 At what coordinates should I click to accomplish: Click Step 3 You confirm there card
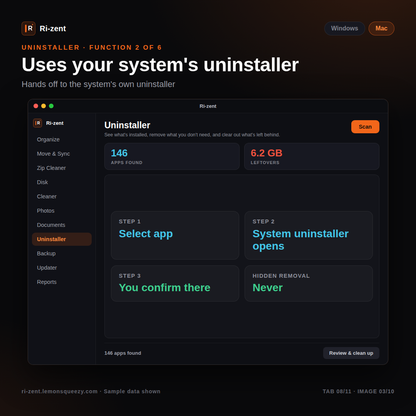click(175, 284)
